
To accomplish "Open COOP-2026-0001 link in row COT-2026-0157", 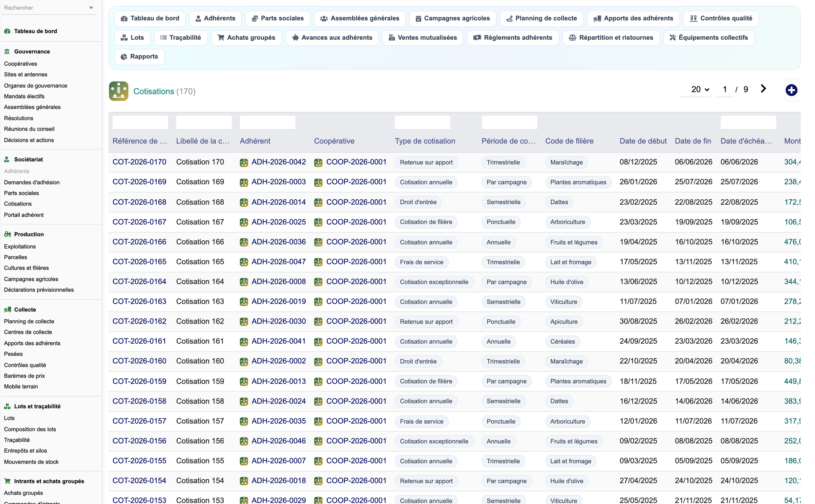I will coord(356,421).
